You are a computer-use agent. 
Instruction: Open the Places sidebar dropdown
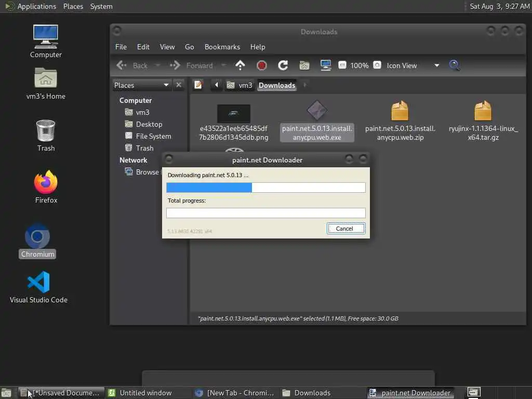(x=141, y=85)
